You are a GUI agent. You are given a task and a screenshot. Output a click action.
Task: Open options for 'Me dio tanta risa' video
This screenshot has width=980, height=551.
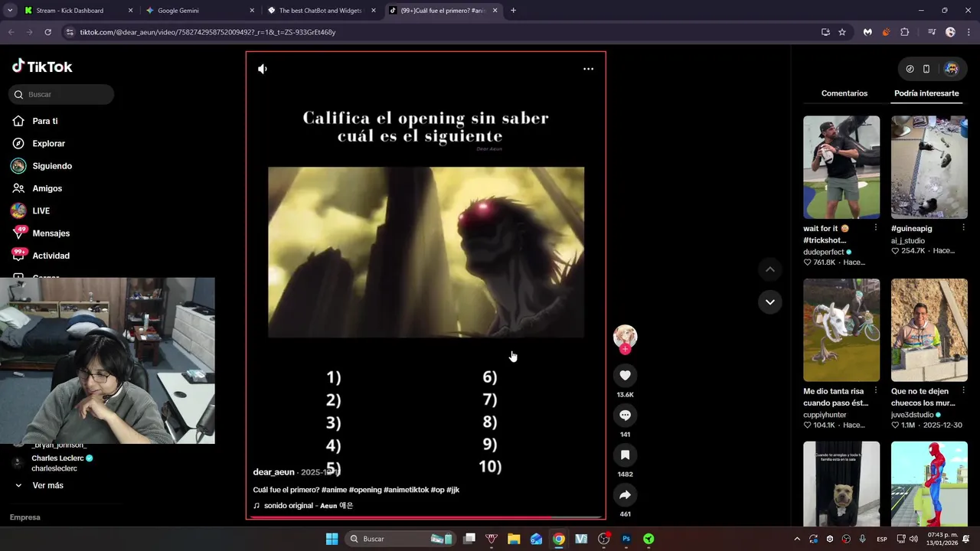(x=876, y=391)
